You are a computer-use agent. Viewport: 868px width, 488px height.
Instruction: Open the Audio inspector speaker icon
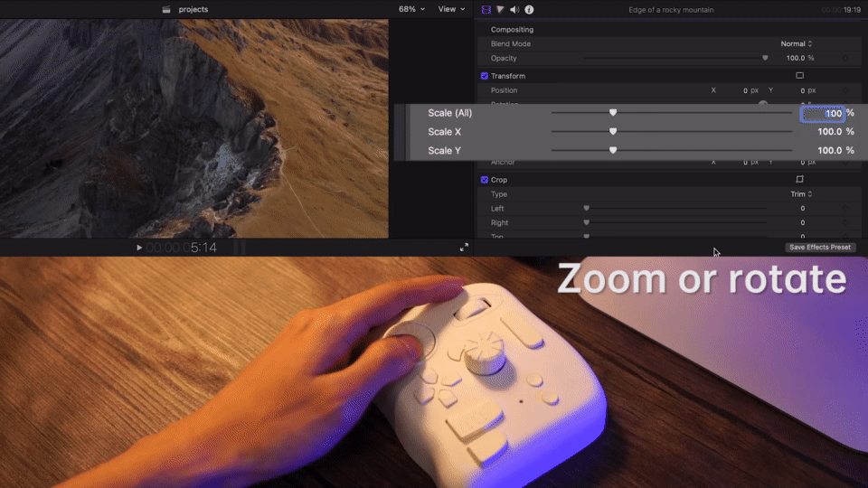point(514,9)
